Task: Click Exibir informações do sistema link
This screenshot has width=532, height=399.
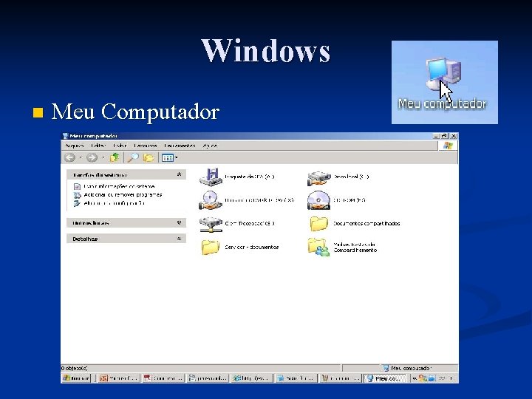Action: pyautogui.click(x=119, y=186)
